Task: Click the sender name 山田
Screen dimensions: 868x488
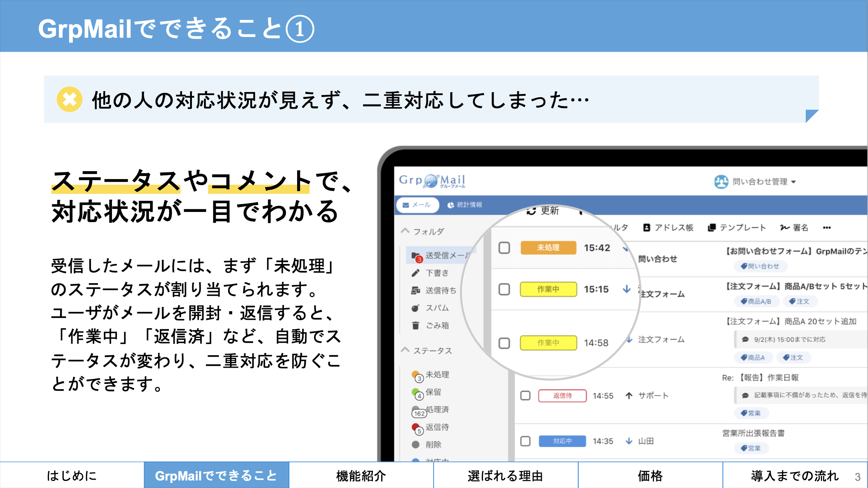Action: coord(646,441)
